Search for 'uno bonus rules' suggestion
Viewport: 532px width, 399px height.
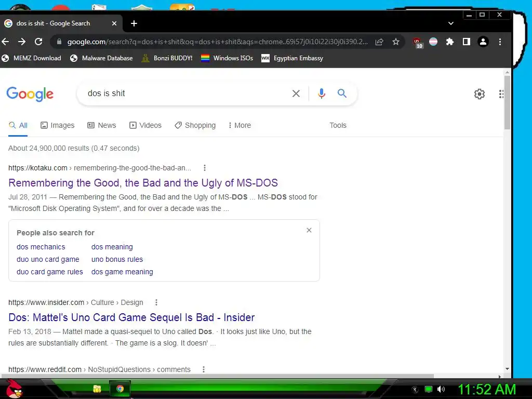point(117,259)
